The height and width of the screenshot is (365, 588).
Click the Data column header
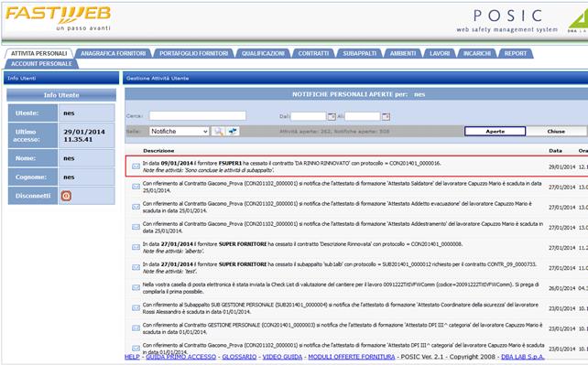tap(555, 151)
